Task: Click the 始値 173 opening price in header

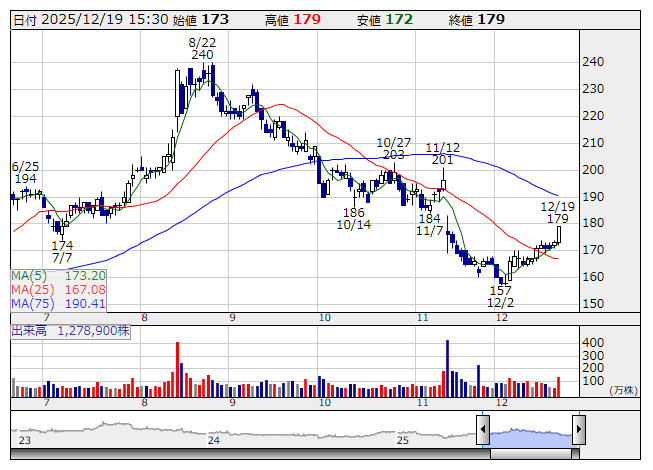Action: coord(201,20)
